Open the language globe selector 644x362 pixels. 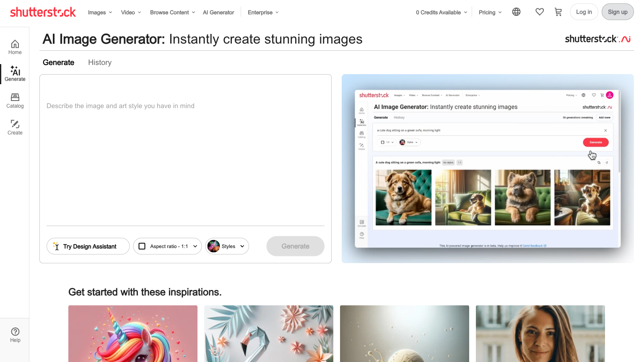(516, 12)
